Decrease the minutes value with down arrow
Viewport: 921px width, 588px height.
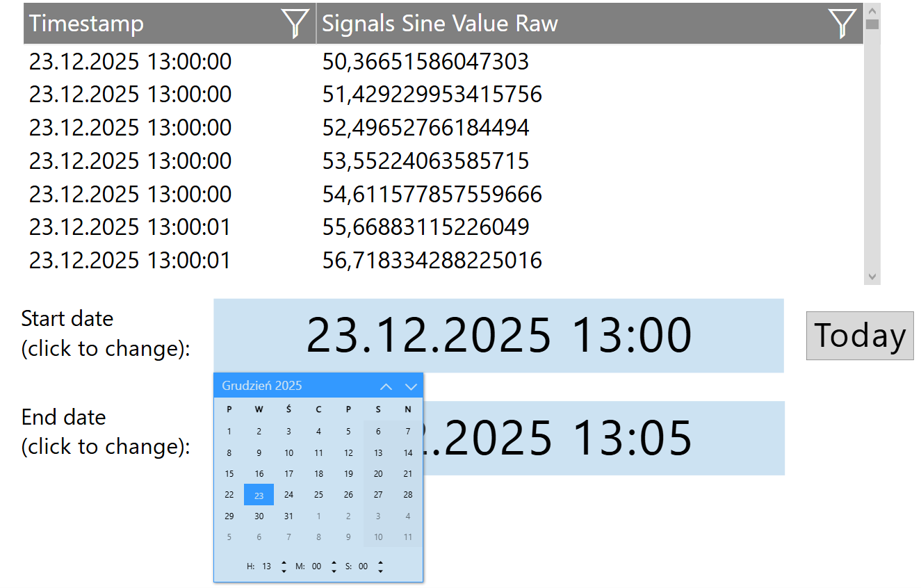(334, 571)
